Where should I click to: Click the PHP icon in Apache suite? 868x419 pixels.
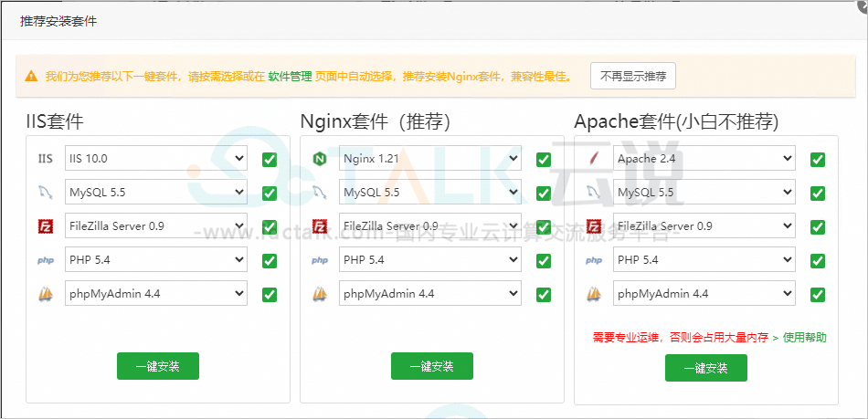coord(593,260)
